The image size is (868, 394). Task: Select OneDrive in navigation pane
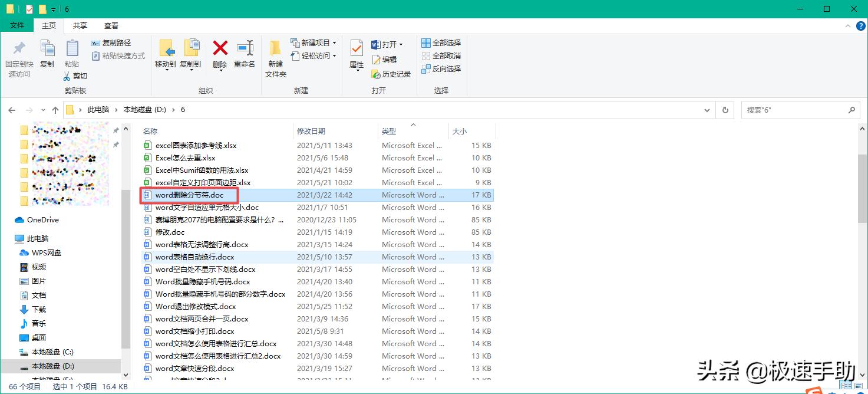pos(36,219)
